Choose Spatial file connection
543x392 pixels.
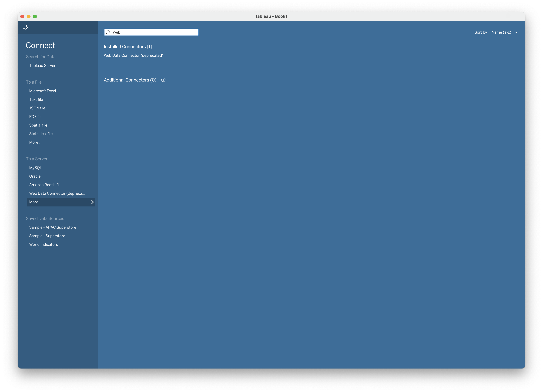click(x=38, y=125)
